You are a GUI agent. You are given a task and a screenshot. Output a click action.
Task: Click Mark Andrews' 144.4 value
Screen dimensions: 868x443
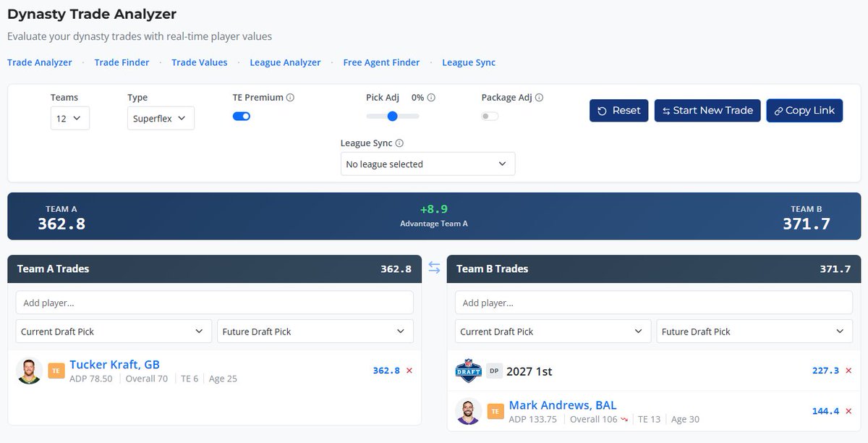[x=825, y=411]
